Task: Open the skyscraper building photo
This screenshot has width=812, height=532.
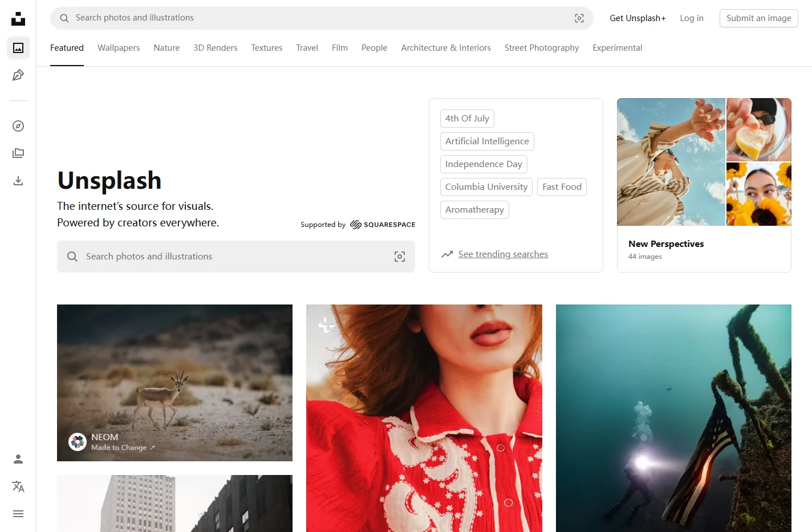Action: coord(174,503)
